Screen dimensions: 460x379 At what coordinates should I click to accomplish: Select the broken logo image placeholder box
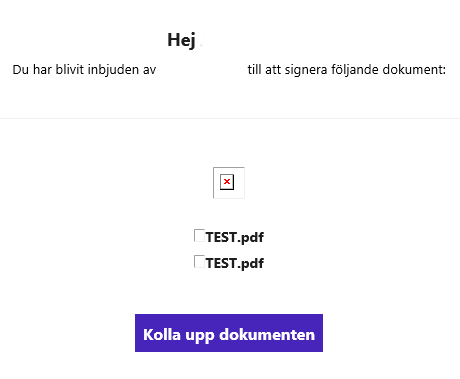click(x=229, y=183)
